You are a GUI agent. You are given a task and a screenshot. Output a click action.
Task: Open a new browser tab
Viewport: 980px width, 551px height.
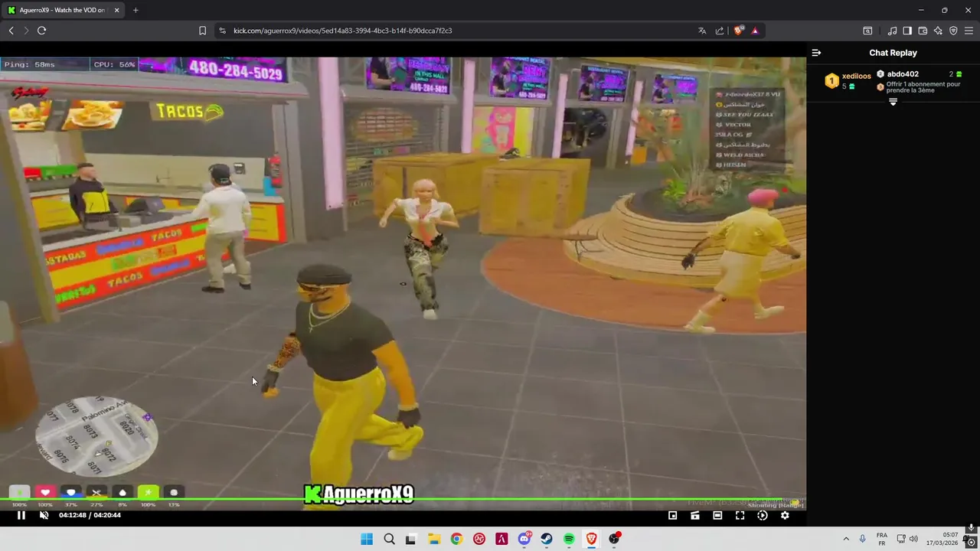tap(136, 10)
